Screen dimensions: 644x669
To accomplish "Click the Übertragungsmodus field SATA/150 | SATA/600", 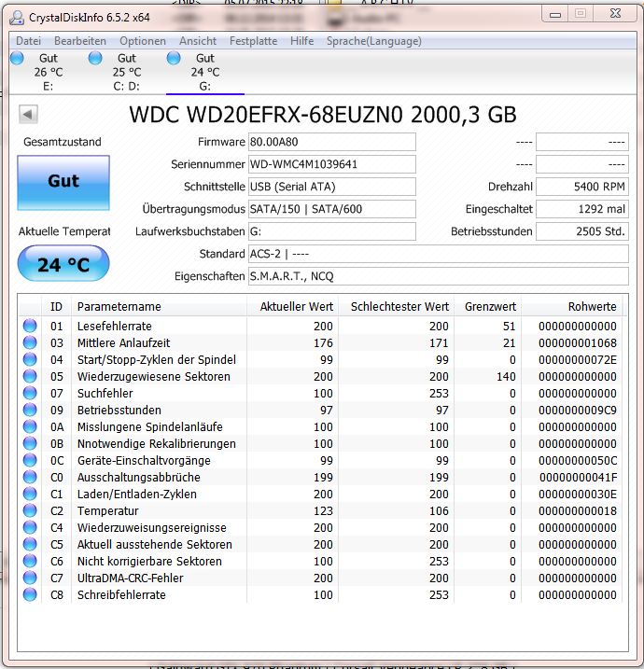I will click(x=332, y=209).
